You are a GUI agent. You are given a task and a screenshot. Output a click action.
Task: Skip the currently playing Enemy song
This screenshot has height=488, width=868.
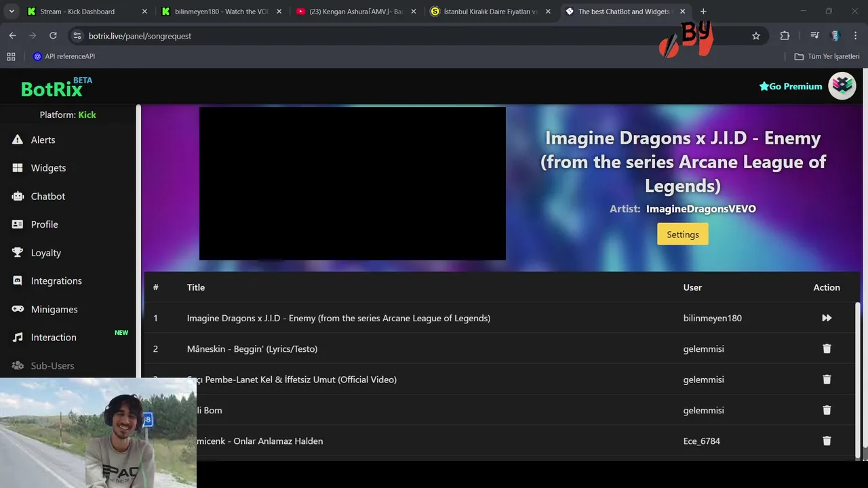[827, 318]
